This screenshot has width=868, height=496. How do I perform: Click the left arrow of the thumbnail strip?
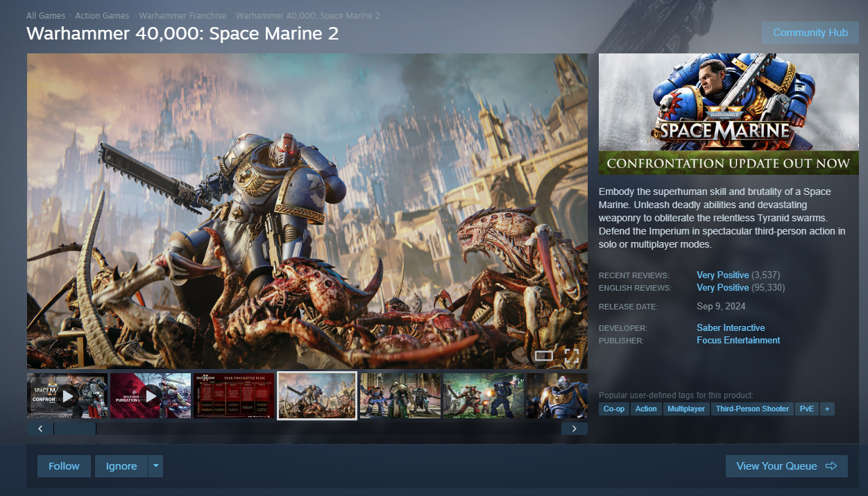(x=40, y=429)
